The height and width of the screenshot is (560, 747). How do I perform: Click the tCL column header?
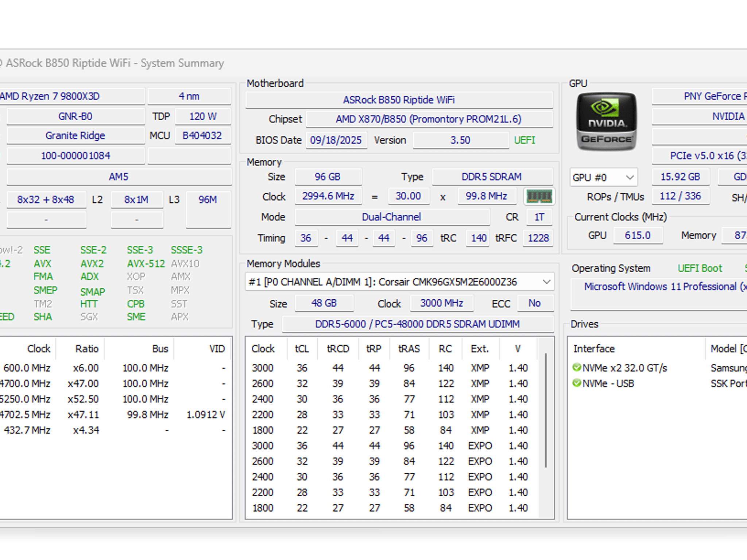tap(302, 349)
